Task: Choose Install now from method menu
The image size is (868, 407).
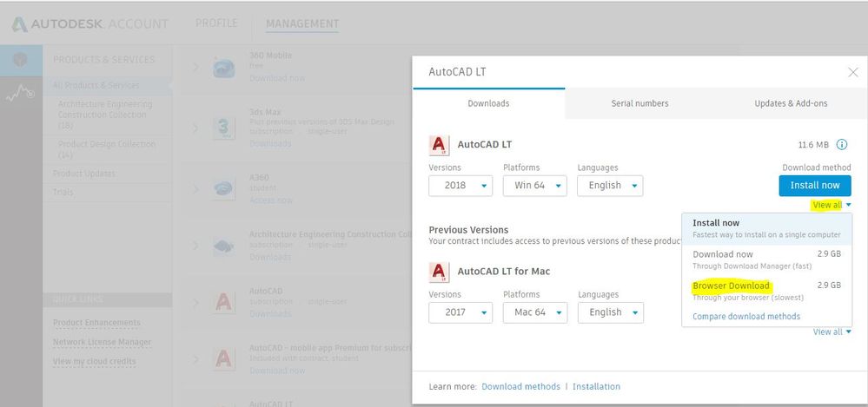Action: click(766, 229)
